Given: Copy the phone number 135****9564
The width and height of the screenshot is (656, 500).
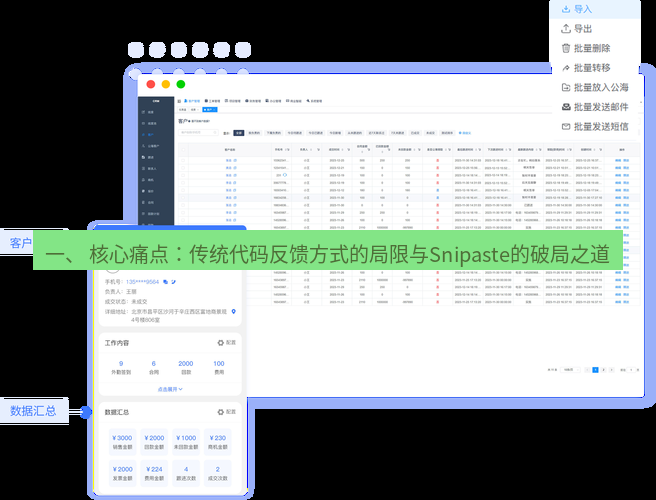Looking at the screenshot, I should pos(166,282).
